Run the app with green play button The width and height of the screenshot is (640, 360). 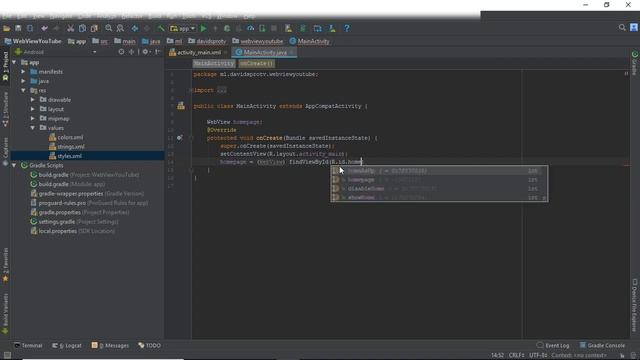[x=204, y=28]
